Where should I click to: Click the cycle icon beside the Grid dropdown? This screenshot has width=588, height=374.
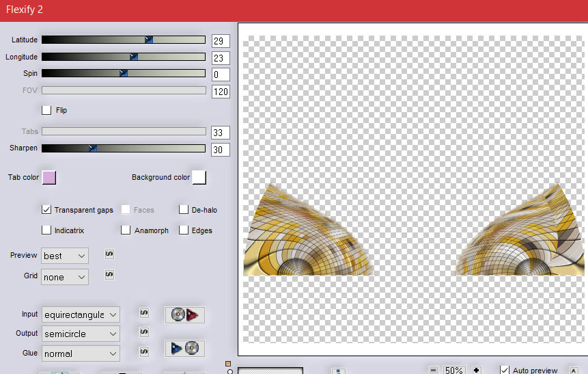point(109,275)
